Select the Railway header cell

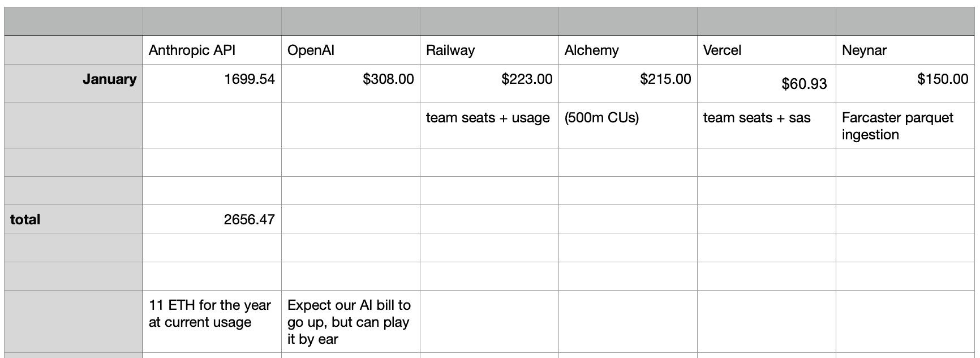(489, 50)
